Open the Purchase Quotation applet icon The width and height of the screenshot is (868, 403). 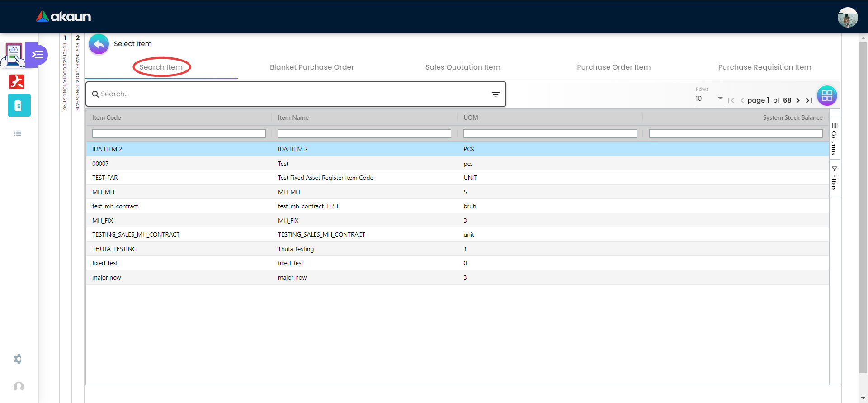click(x=14, y=55)
